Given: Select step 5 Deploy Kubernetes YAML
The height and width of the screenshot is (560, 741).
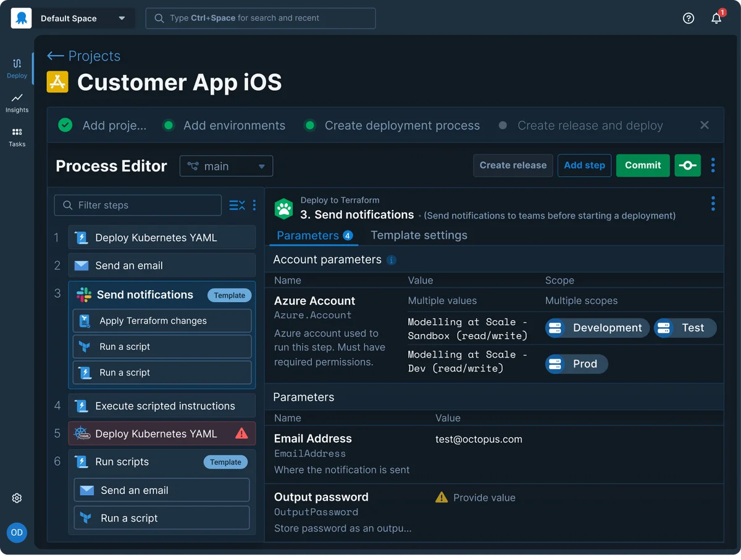Looking at the screenshot, I should click(x=162, y=433).
